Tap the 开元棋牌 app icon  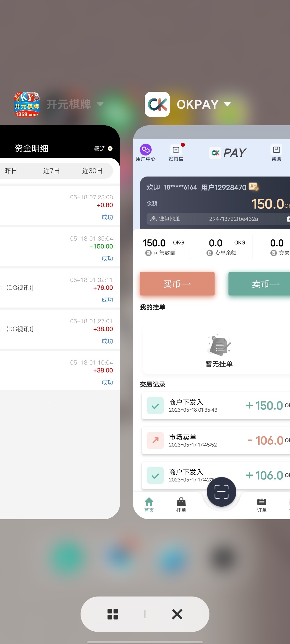(x=27, y=104)
